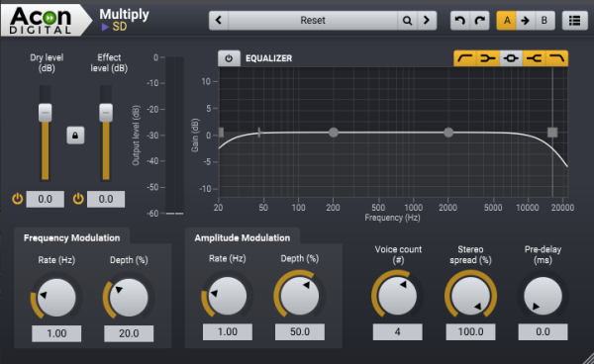Click the Stereo spread knob
Screen dimensions: 594x364
point(470,296)
